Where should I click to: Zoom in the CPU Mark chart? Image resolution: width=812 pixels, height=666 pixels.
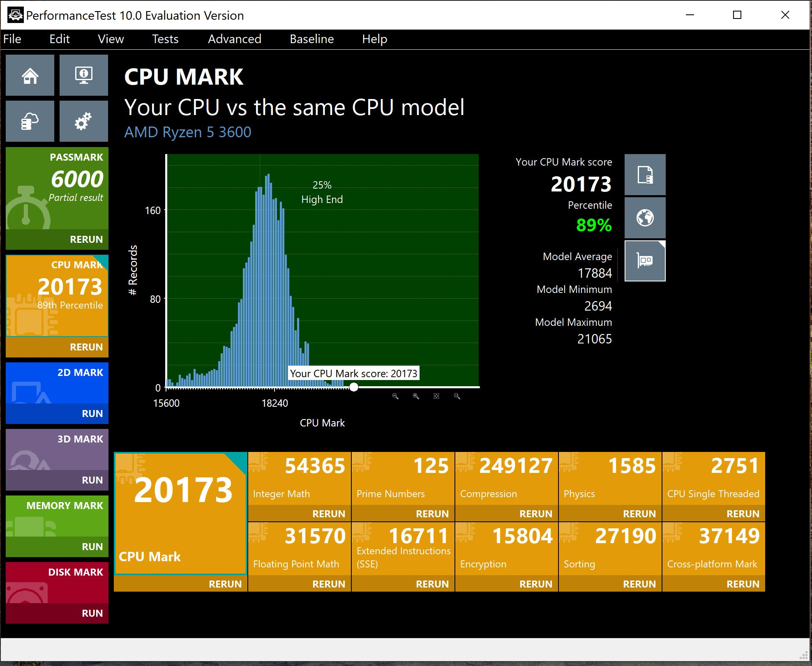point(416,396)
